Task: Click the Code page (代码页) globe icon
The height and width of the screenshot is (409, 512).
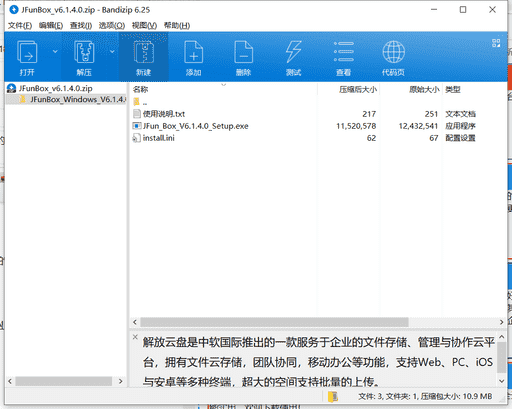Action: (x=394, y=52)
